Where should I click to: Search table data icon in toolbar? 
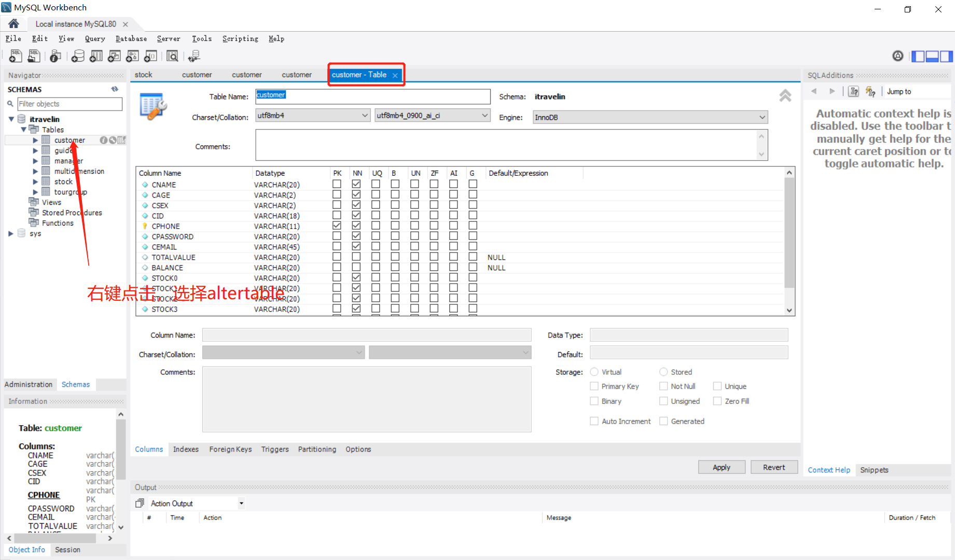click(172, 56)
